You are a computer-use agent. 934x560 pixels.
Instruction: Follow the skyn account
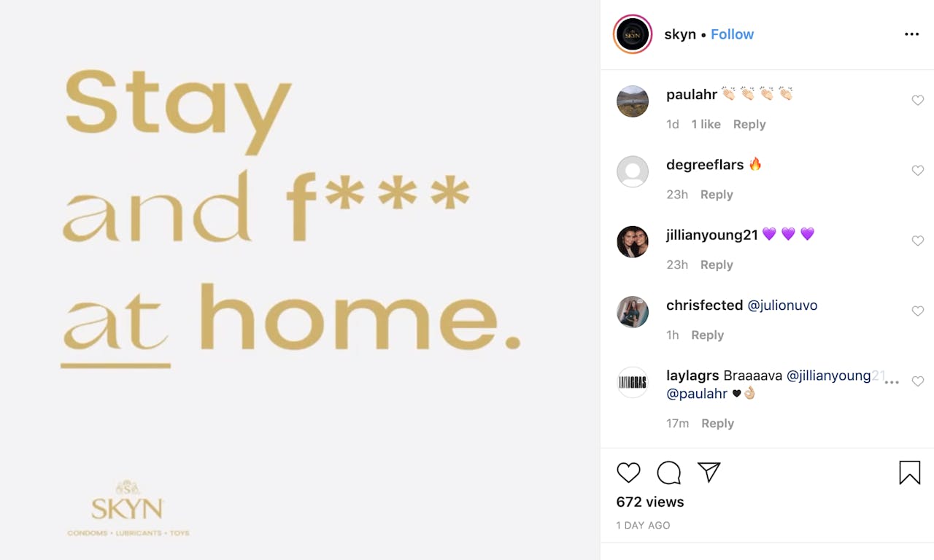coord(732,34)
